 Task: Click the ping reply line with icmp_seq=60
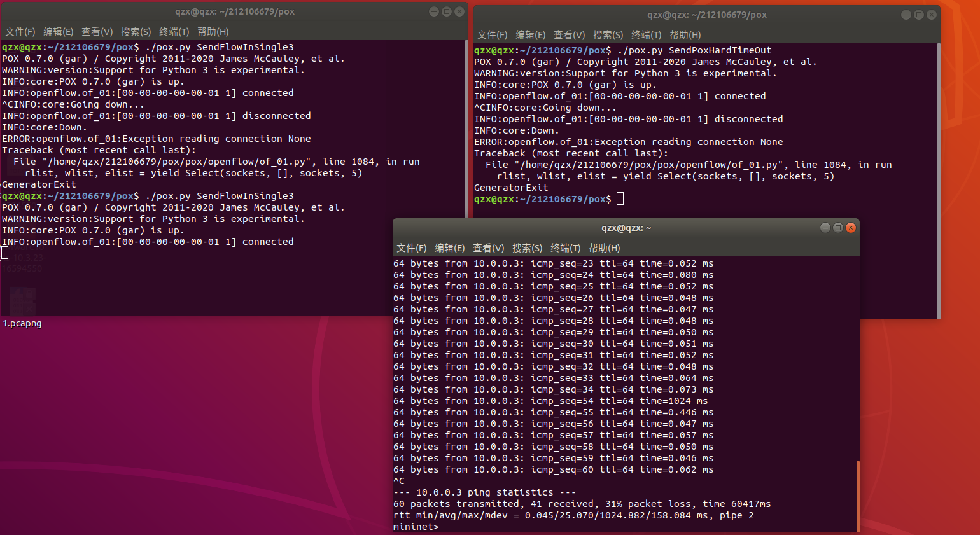(x=553, y=469)
